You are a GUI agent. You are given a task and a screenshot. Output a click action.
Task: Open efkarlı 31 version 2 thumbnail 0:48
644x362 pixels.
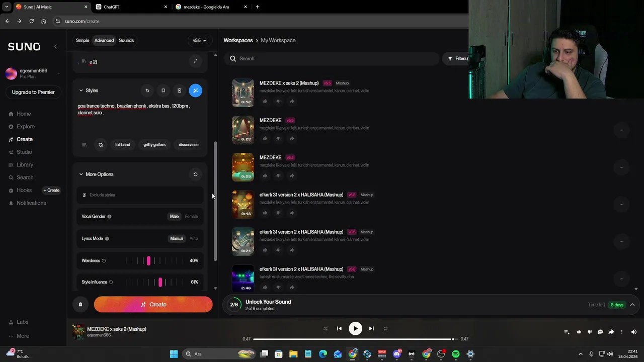243,204
